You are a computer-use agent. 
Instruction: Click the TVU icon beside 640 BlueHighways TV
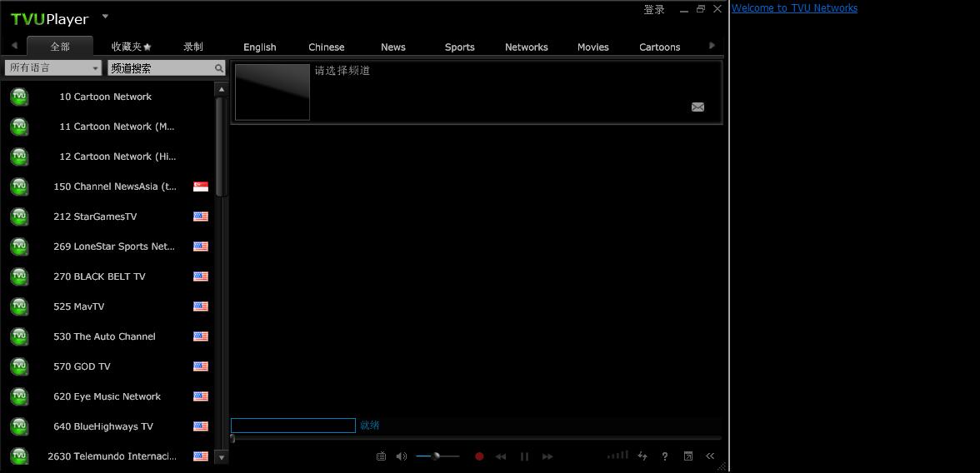19,426
